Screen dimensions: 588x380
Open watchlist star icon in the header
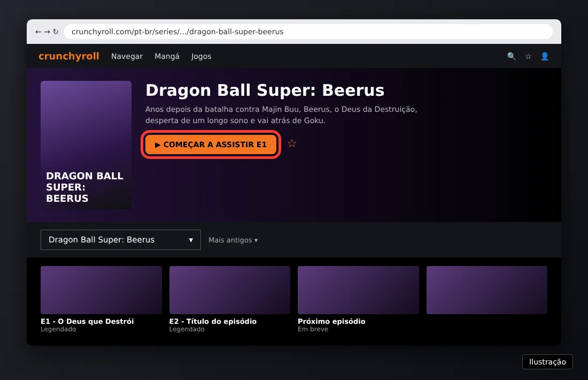(x=528, y=56)
